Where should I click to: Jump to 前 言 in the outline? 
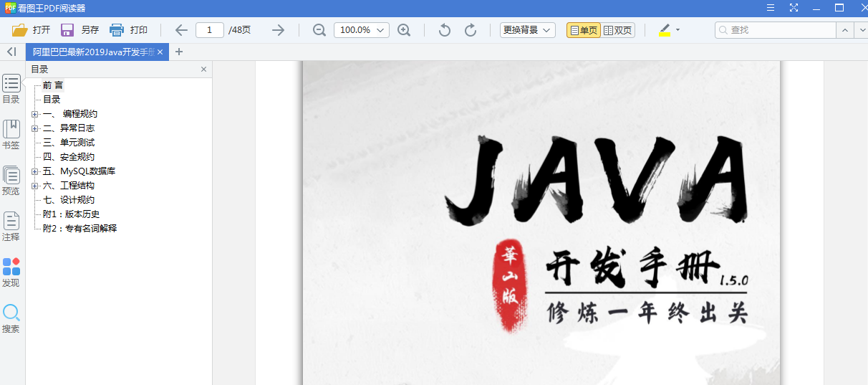point(53,85)
